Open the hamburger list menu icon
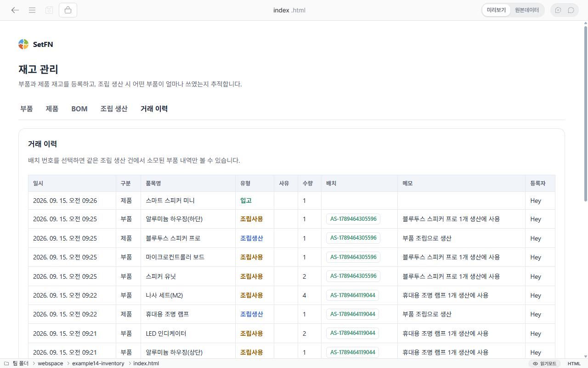This screenshot has width=588, height=368. pyautogui.click(x=32, y=10)
